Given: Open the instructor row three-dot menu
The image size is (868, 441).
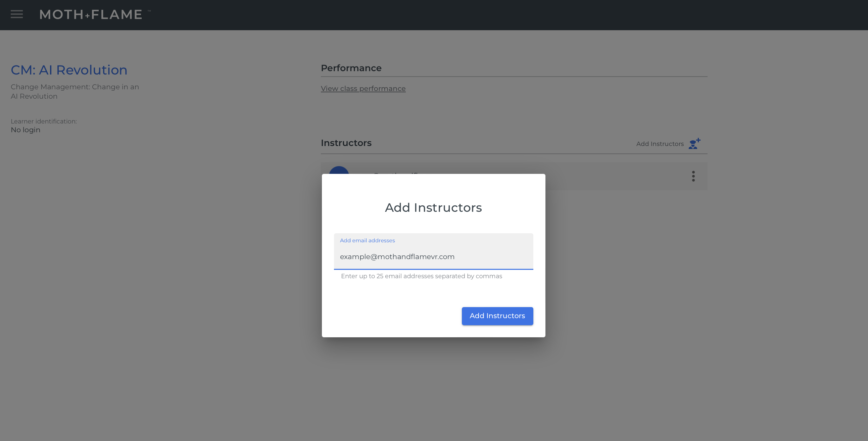Looking at the screenshot, I should pos(693,176).
